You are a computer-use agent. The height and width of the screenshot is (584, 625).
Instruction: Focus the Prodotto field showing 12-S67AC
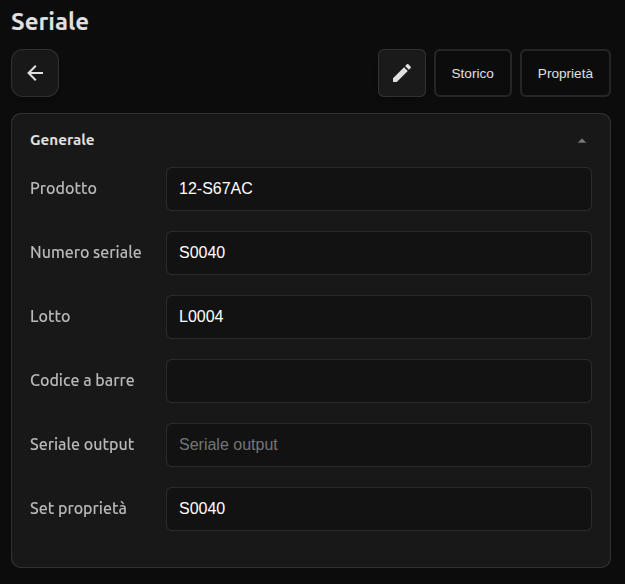click(x=378, y=189)
